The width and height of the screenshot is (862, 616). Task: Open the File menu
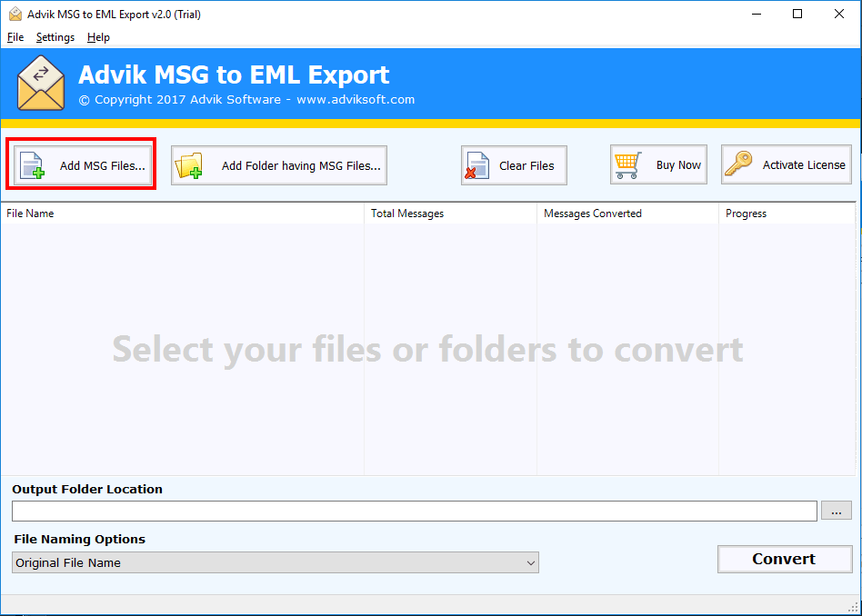(15, 37)
